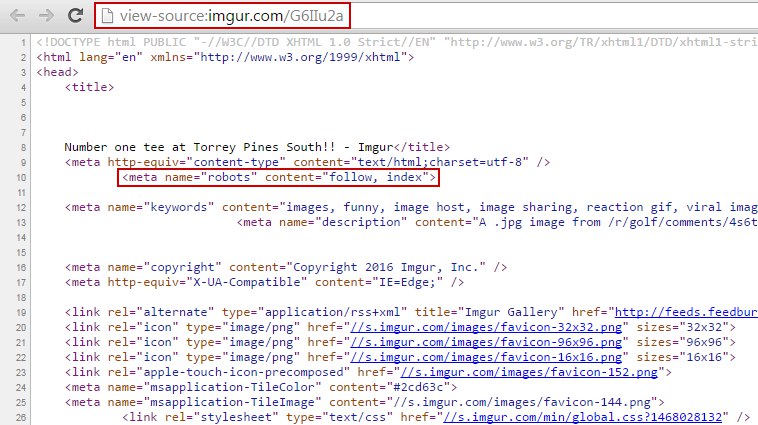Open the favicon-32x32.png link

point(486,327)
